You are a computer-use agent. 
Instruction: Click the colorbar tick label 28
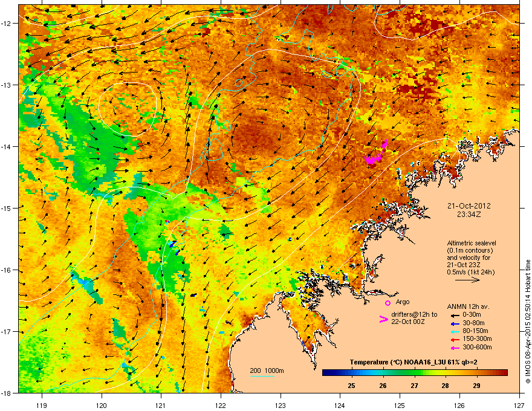click(446, 386)
